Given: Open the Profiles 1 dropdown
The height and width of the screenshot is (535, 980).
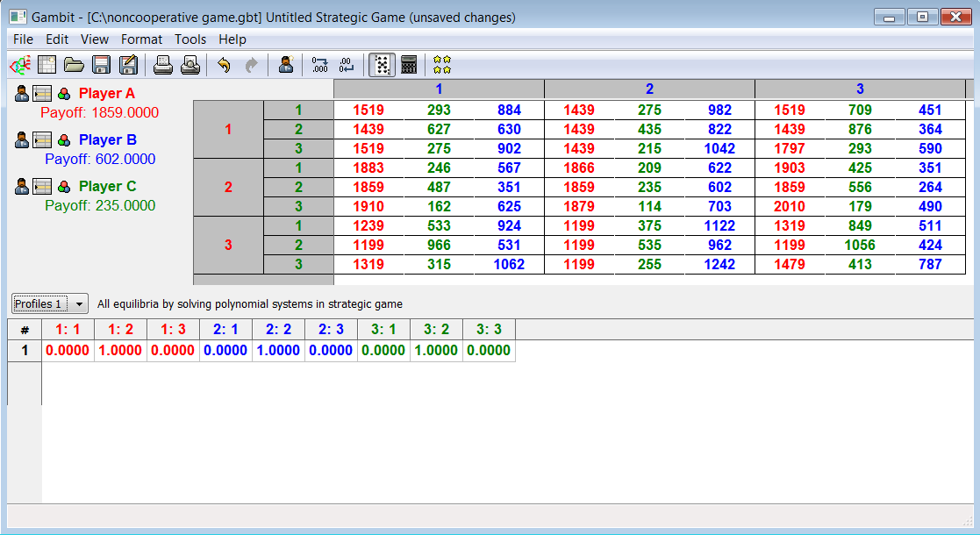Looking at the screenshot, I should tap(51, 304).
